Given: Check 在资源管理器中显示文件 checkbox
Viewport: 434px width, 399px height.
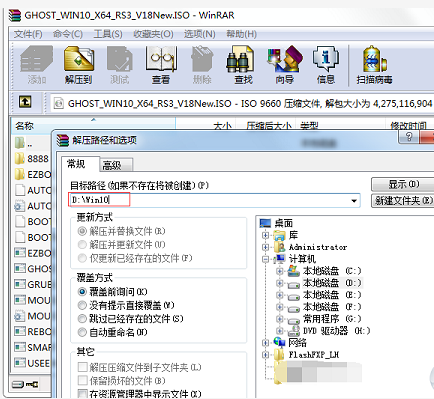Looking at the screenshot, I should (x=82, y=394).
